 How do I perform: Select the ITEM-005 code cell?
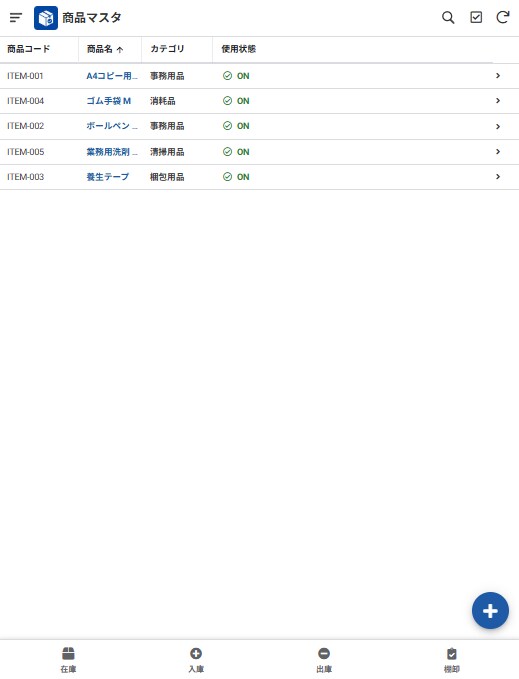[26, 152]
